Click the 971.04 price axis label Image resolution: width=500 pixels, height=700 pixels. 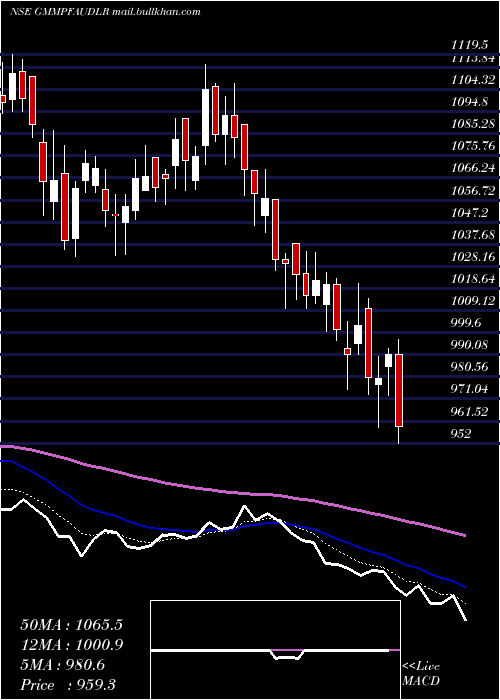pyautogui.click(x=470, y=389)
